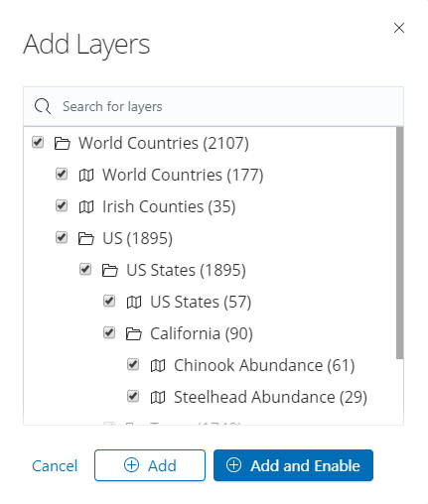Cancel adding layers

[x=55, y=466]
